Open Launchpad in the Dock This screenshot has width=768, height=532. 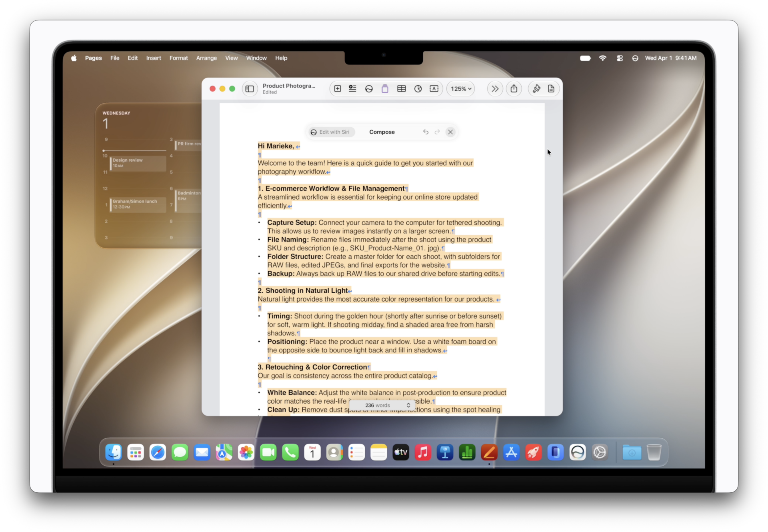click(136, 452)
